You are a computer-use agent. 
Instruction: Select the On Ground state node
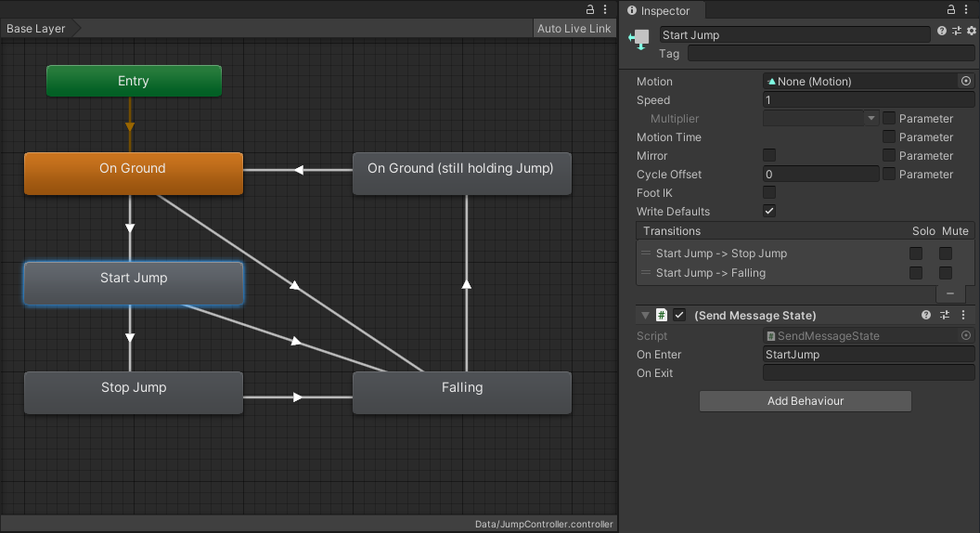click(x=133, y=174)
